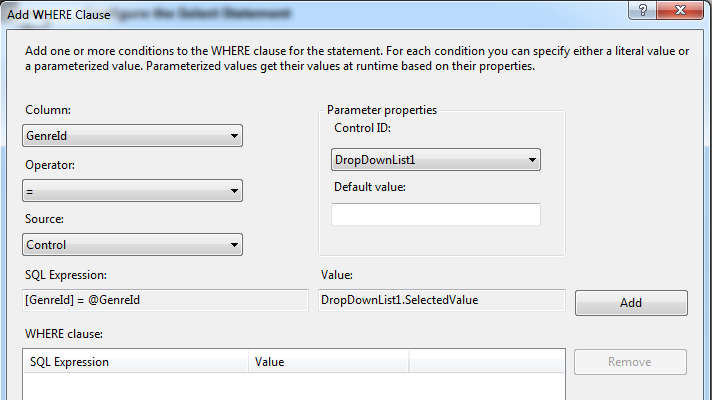The width and height of the screenshot is (712, 400).
Task: Click the blank third column header in list
Action: coord(486,361)
